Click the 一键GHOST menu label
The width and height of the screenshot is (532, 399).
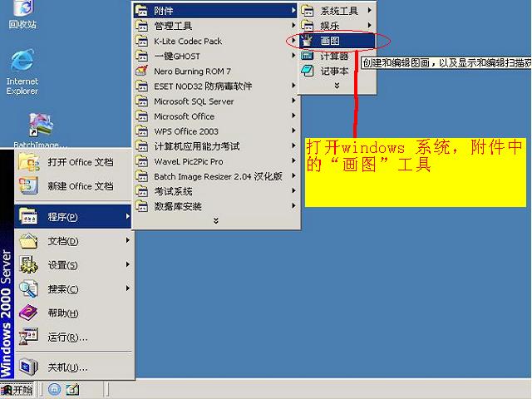point(177,56)
